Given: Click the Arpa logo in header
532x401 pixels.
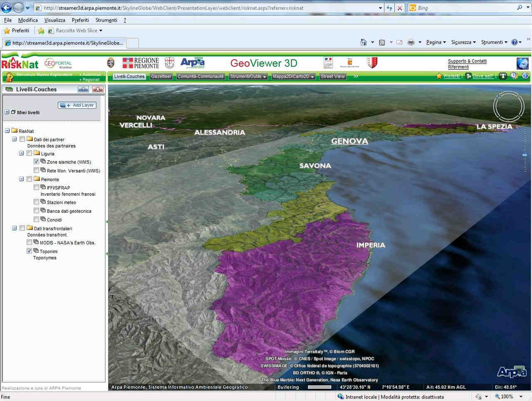Looking at the screenshot, I should pos(192,63).
